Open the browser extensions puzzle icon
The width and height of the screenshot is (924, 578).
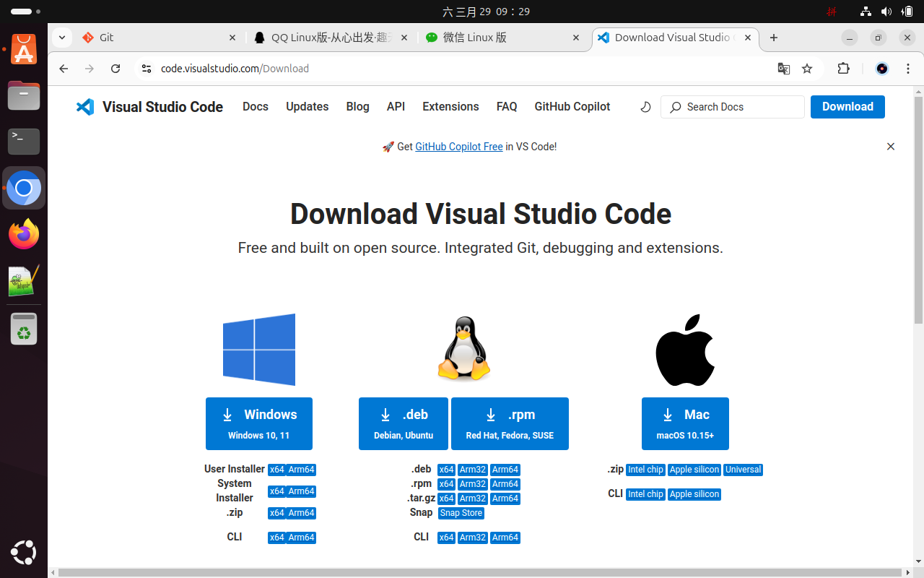pos(843,69)
